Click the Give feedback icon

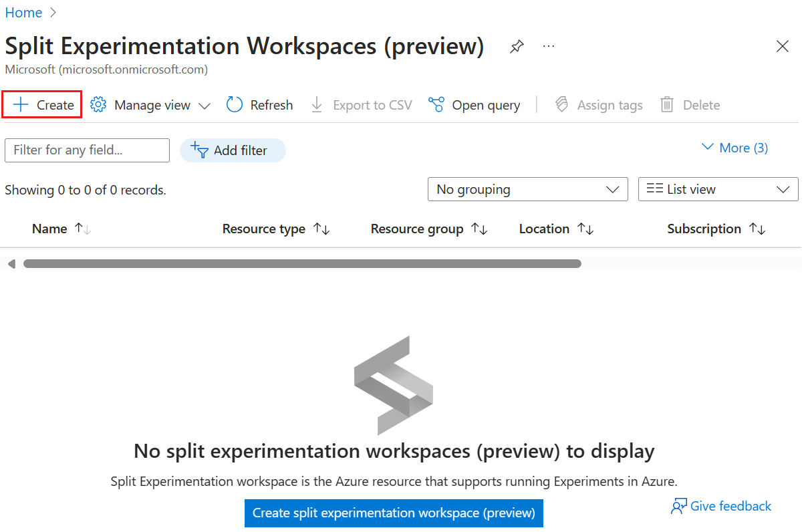pos(679,506)
